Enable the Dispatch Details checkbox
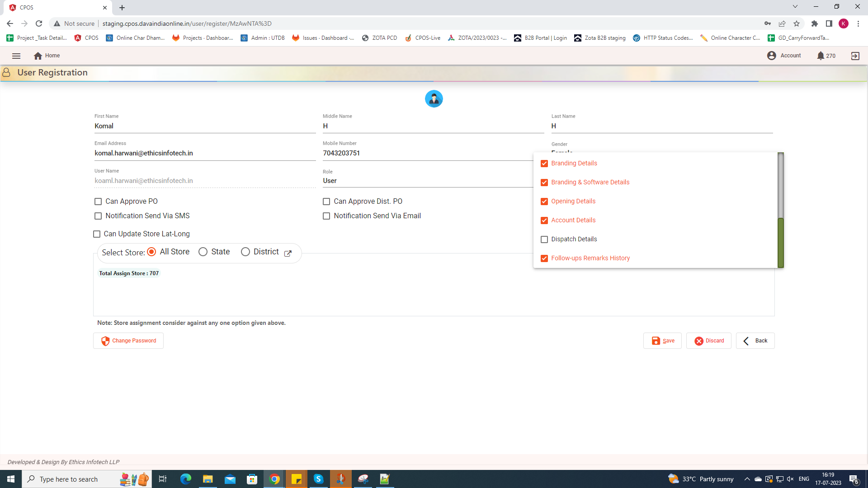 pos(544,239)
